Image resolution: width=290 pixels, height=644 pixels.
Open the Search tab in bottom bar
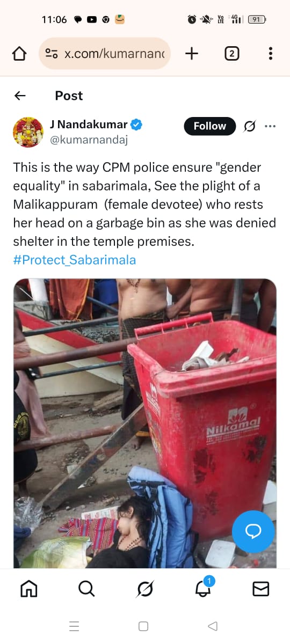(x=86, y=589)
